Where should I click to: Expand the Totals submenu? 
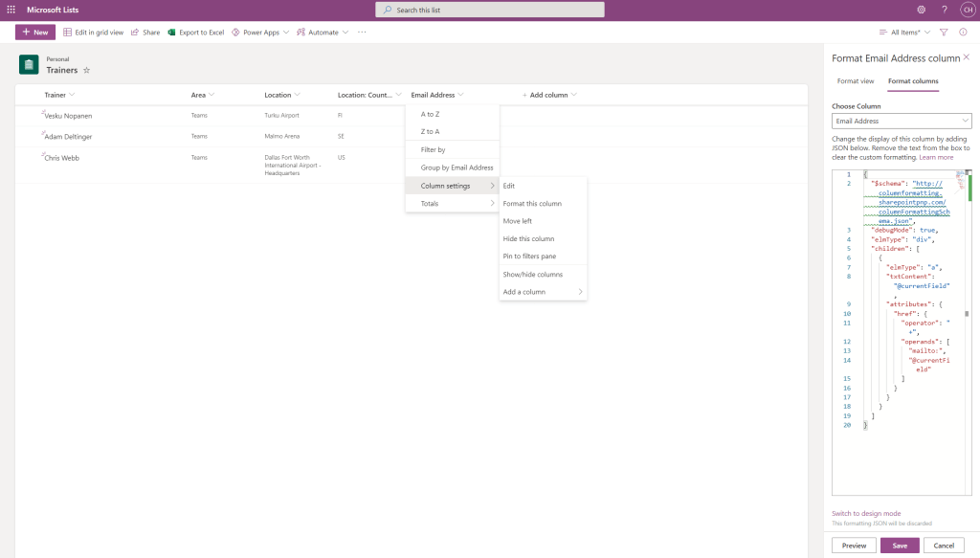click(x=453, y=203)
